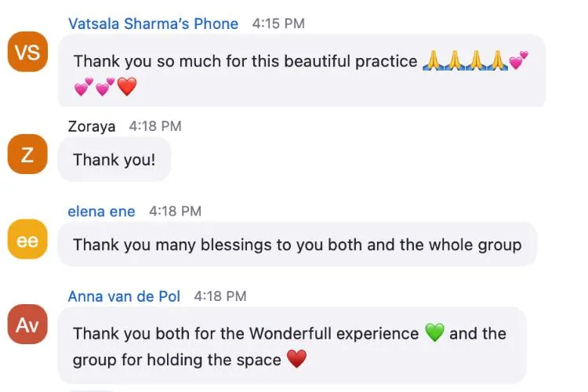Open Vatsala Sharma's Phone sender name
Image resolution: width=588 pixels, height=392 pixels.
(x=153, y=24)
